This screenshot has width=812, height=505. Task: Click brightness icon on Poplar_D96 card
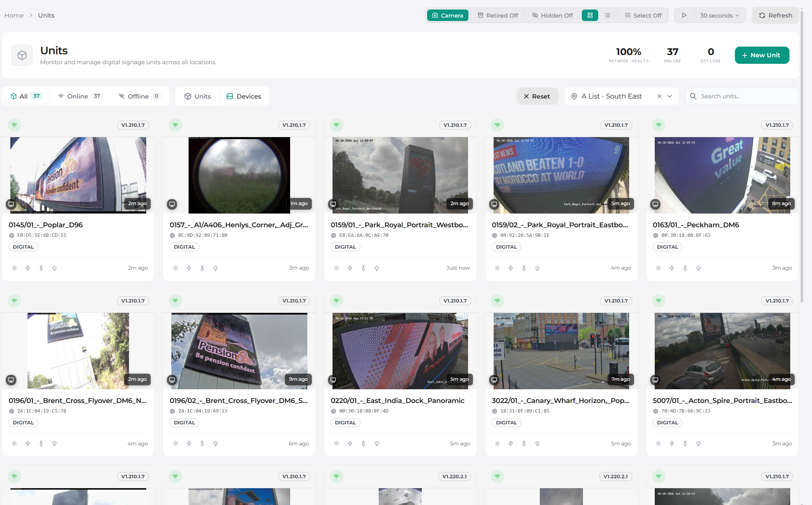[x=15, y=268]
